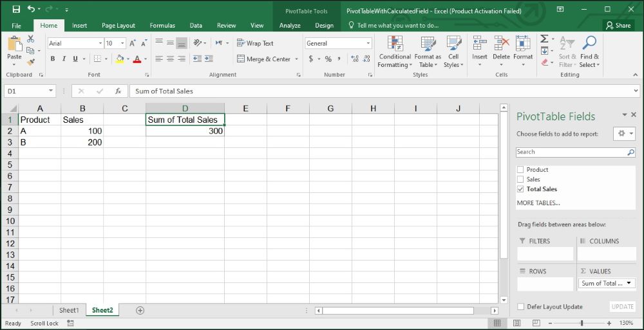Switch to Sheet1 worksheet tab

click(x=69, y=310)
